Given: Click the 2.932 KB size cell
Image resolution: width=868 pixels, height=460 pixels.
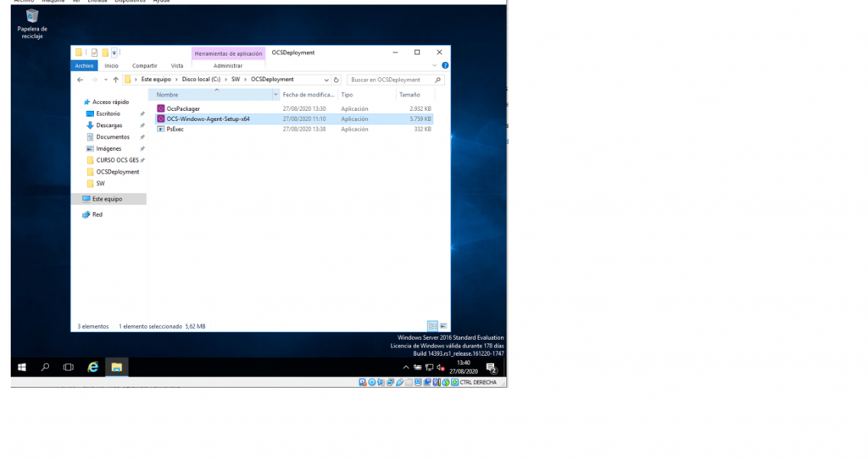Looking at the screenshot, I should (x=420, y=108).
